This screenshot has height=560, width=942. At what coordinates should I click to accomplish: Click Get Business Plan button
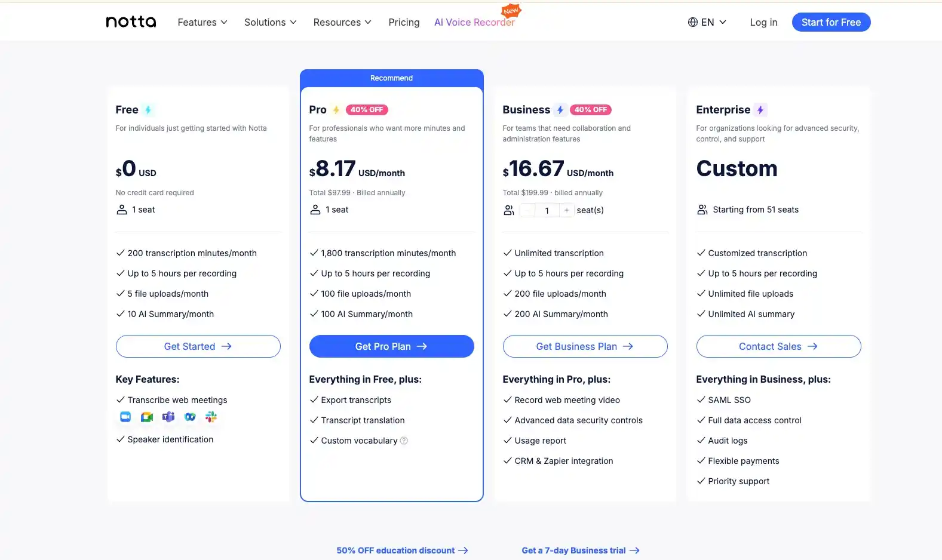click(x=585, y=346)
